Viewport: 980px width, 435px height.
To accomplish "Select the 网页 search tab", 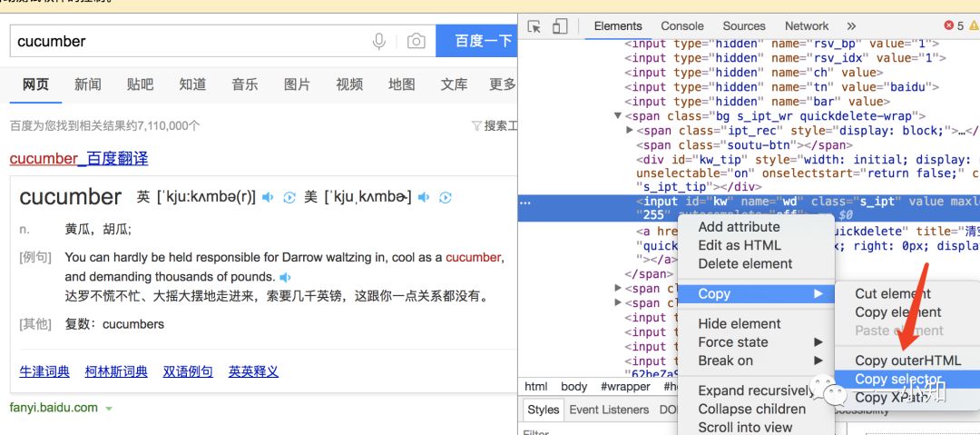I will click(x=35, y=84).
